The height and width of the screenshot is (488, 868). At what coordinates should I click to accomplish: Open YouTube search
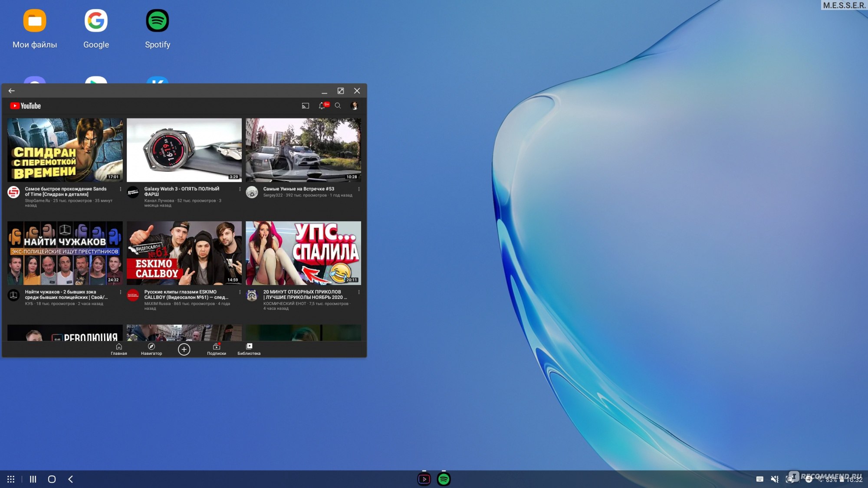(338, 105)
